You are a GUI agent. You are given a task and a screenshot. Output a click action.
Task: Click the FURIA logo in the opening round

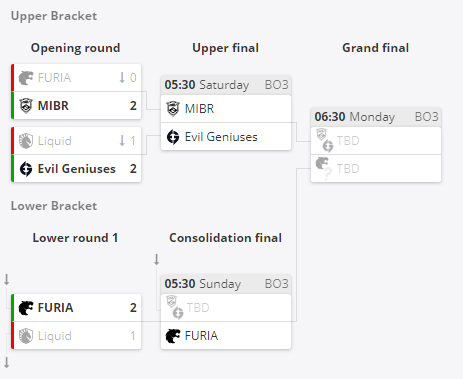(26, 78)
